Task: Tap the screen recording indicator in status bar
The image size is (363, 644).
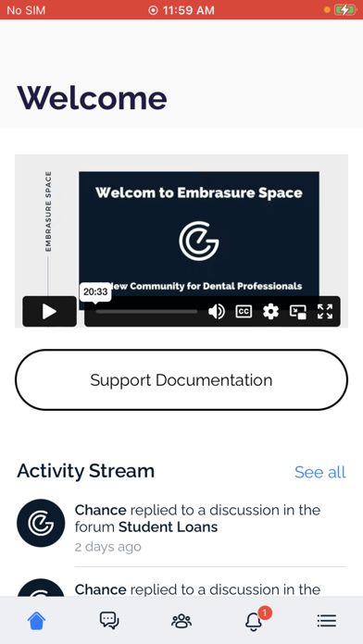Action: (153, 10)
